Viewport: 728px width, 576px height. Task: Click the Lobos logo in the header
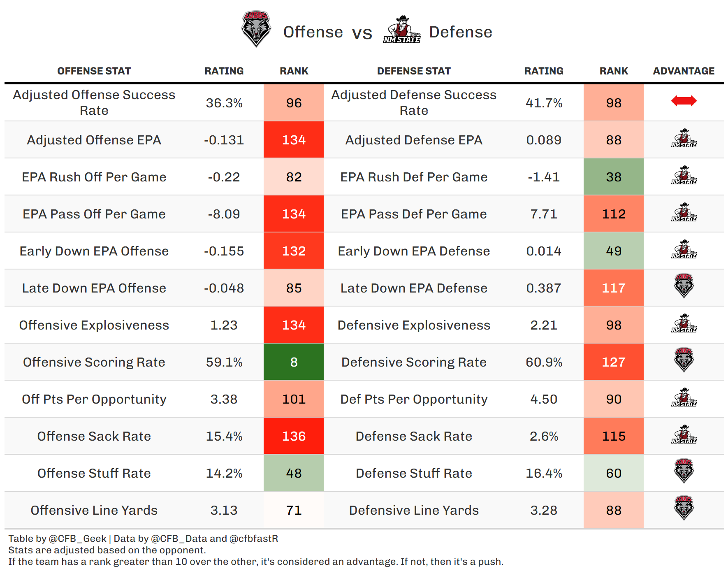pyautogui.click(x=256, y=29)
